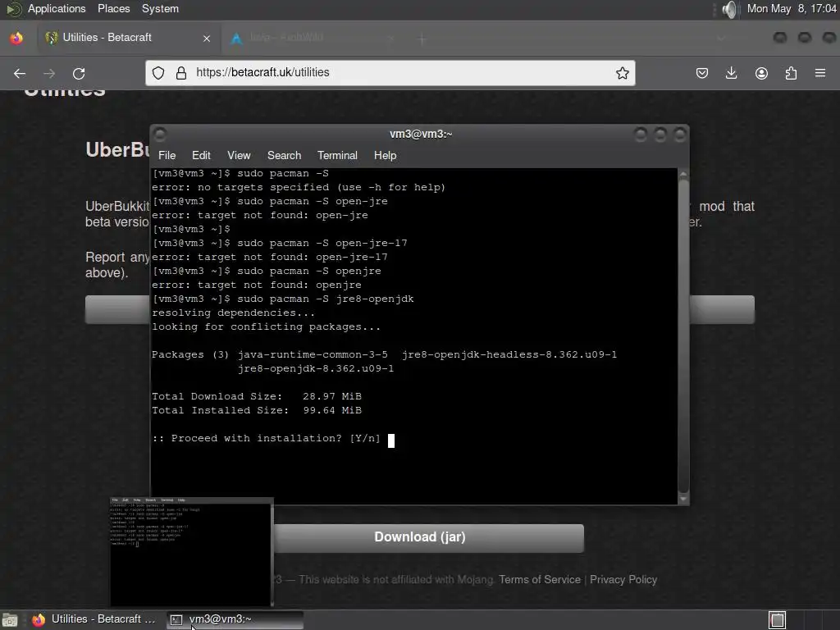Bookmark this page with the star
The width and height of the screenshot is (840, 630).
[x=622, y=73]
